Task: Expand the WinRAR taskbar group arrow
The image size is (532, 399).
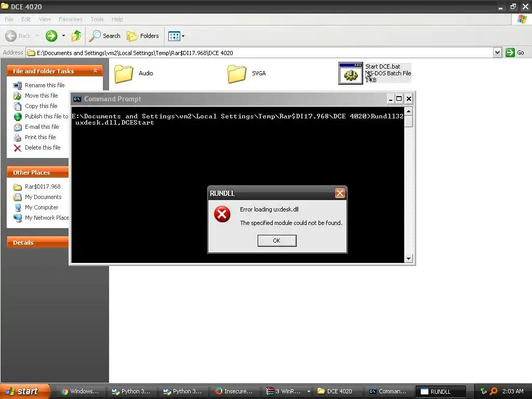Action: click(309, 391)
